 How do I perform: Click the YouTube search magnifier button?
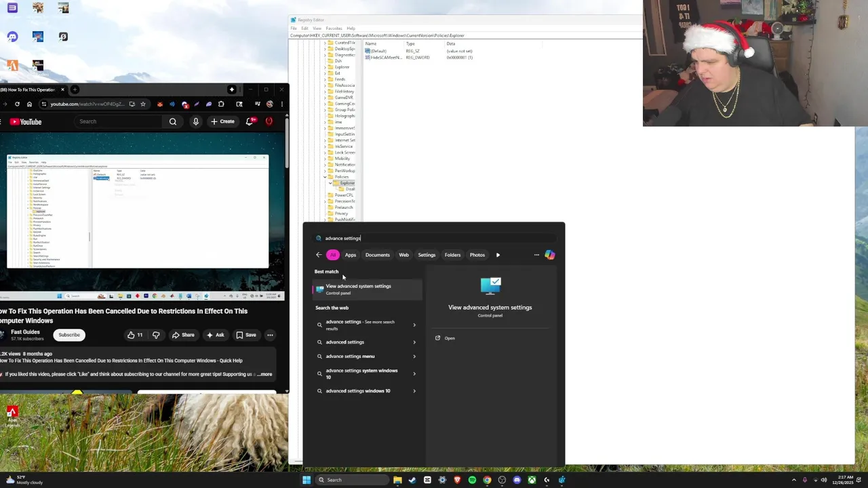tap(173, 121)
